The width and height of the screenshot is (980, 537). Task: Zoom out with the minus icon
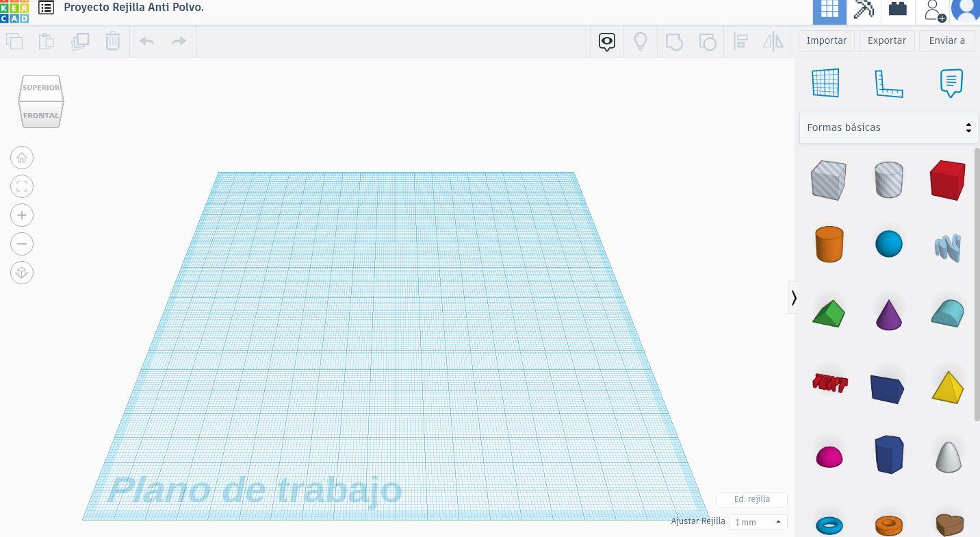[x=22, y=244]
